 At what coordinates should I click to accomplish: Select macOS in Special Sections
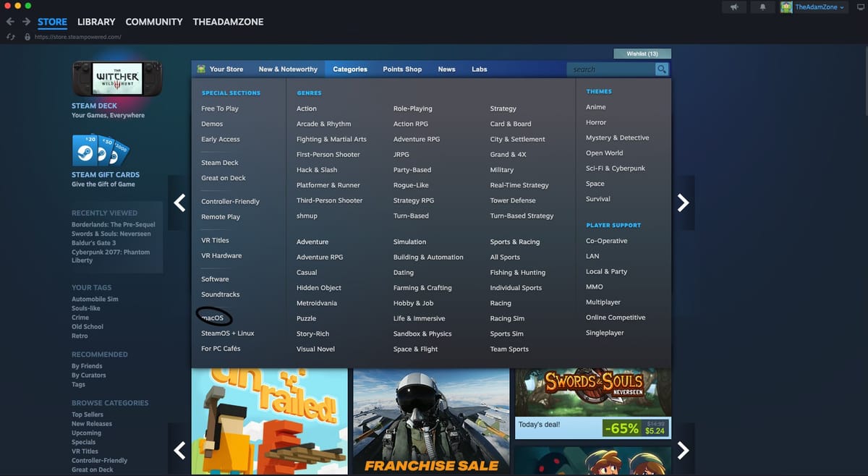213,318
